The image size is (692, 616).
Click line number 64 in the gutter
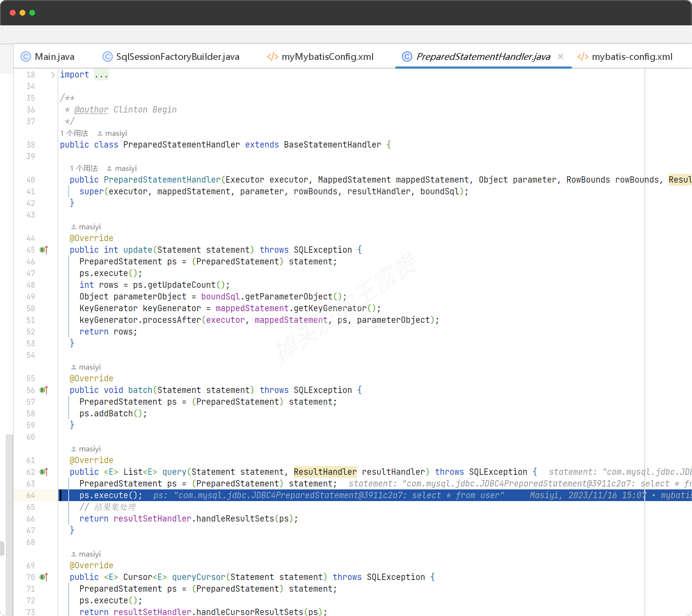[31, 495]
